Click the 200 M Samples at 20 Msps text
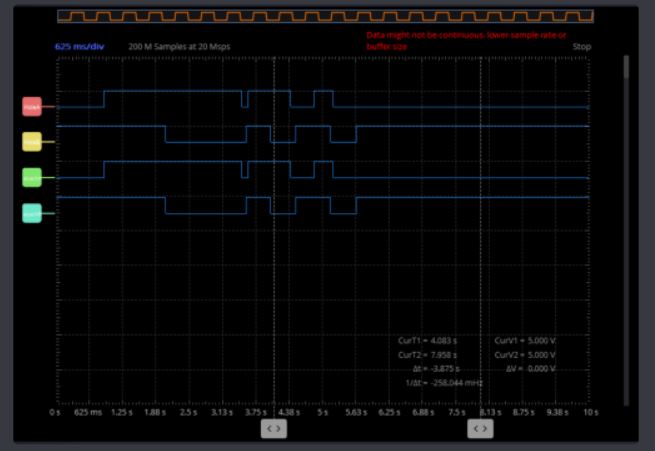655x451 pixels. point(179,47)
